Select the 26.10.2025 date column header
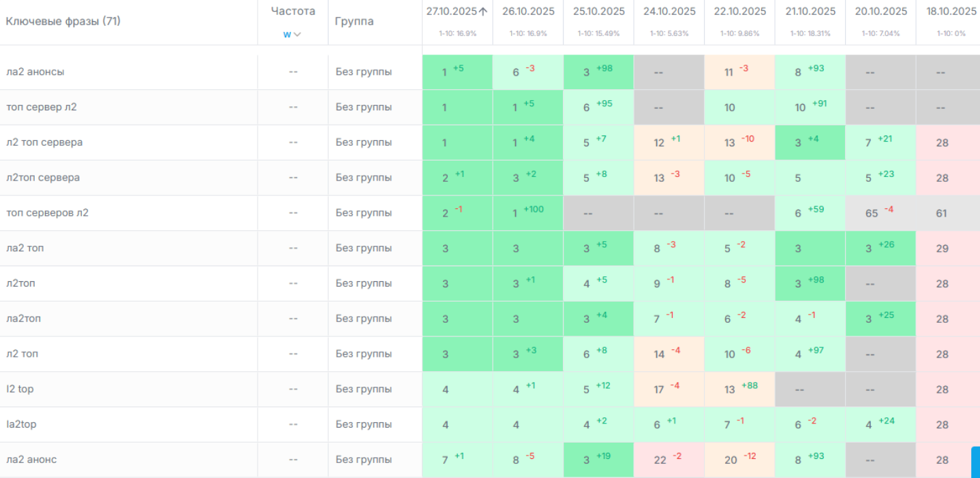 [528, 12]
